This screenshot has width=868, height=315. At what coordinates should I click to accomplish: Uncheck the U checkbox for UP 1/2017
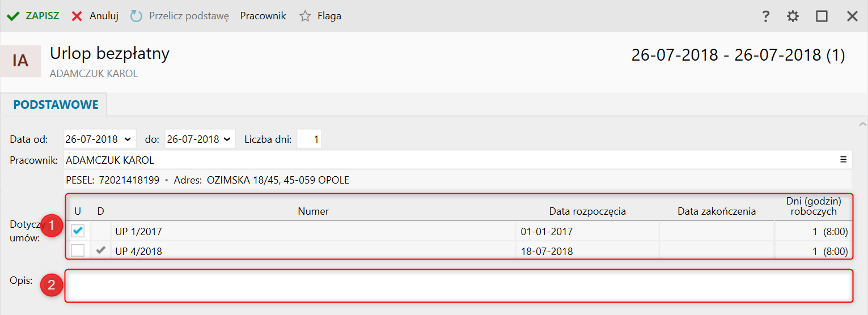(x=78, y=231)
